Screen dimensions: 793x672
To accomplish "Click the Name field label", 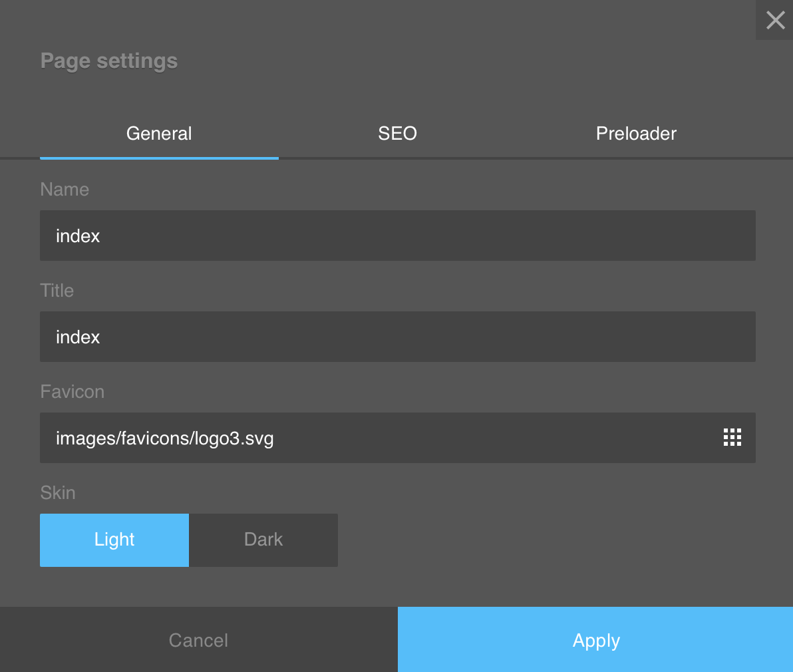I will [65, 190].
